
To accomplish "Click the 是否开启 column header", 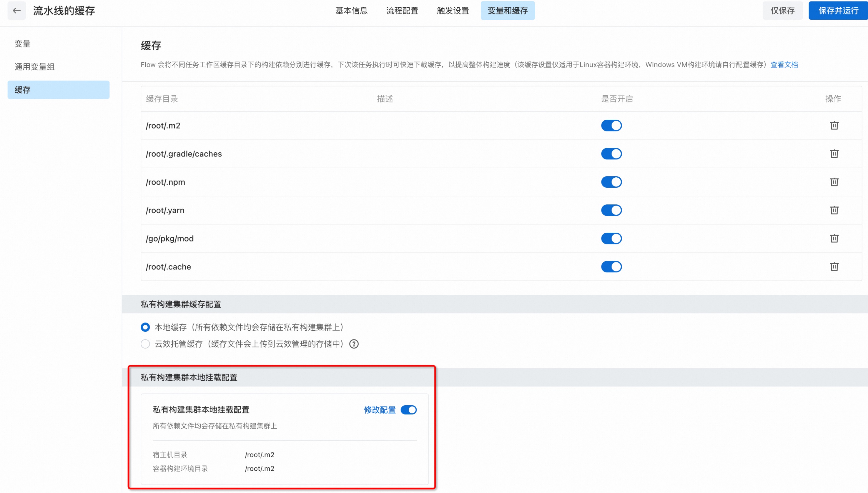I will click(617, 99).
